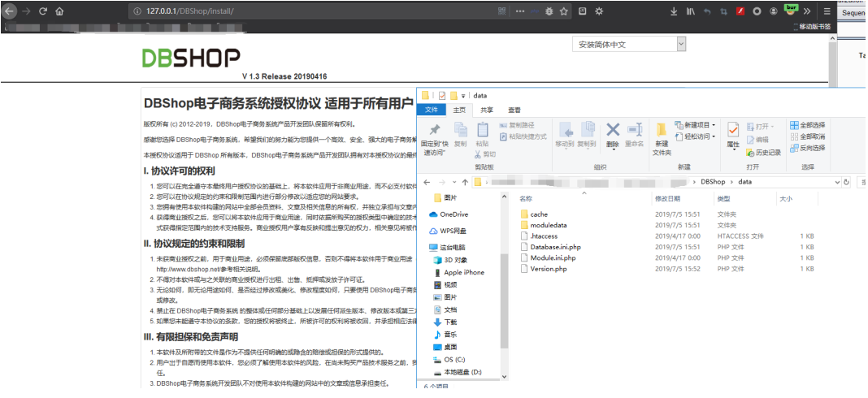Switch to the 共享 ribbon tab
This screenshot has width=868, height=398.
[x=487, y=110]
